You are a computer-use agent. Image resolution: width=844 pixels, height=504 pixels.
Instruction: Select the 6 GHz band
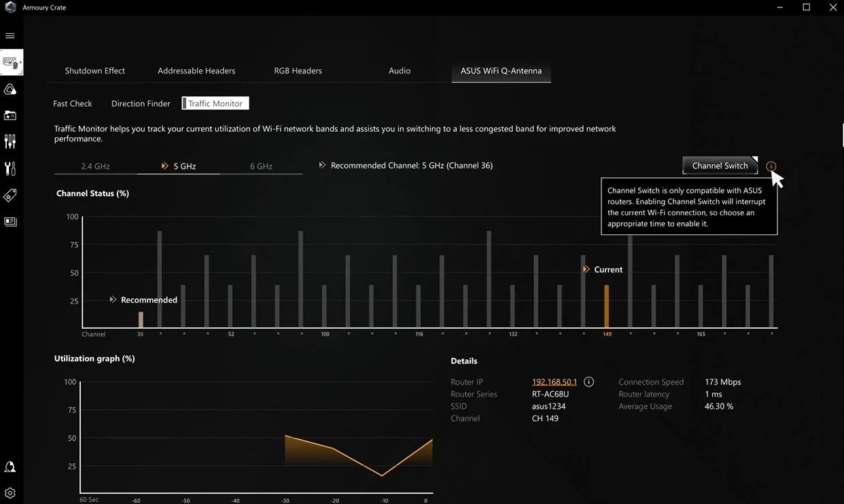click(261, 166)
